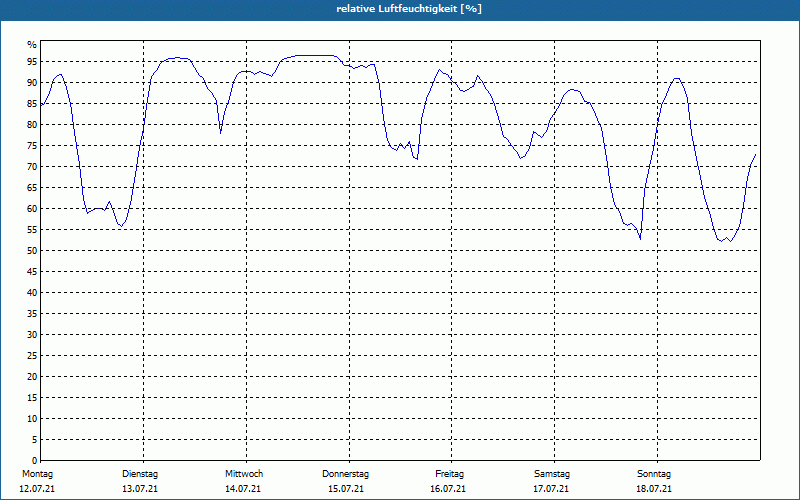The image size is (800, 500).
Task: Click the date label '18.07.21'
Action: click(x=654, y=489)
